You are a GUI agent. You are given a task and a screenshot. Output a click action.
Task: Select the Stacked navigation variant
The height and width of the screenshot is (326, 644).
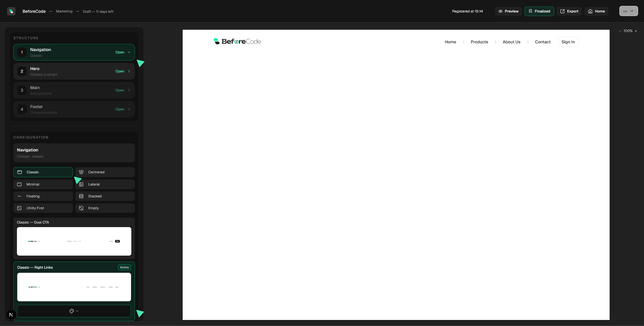(105, 196)
